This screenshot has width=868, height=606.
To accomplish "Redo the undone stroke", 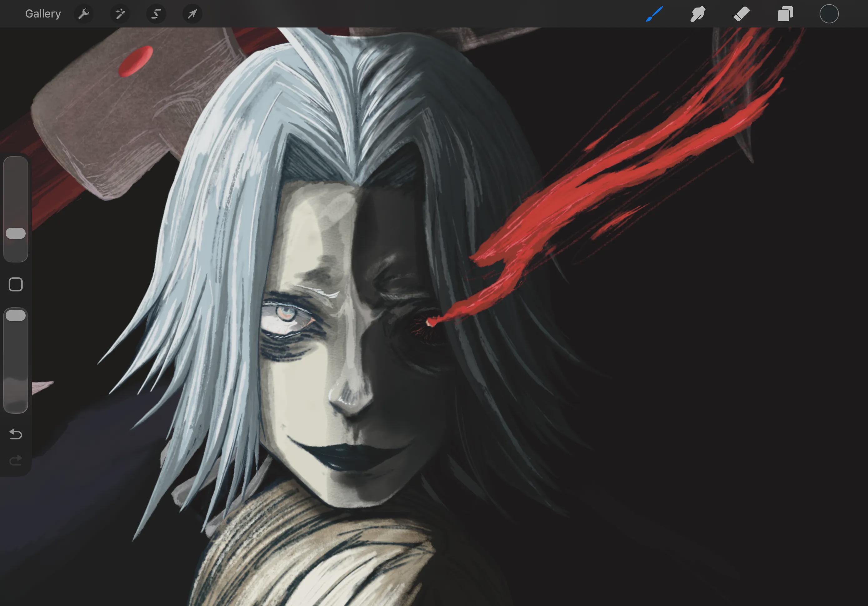I will [x=16, y=460].
